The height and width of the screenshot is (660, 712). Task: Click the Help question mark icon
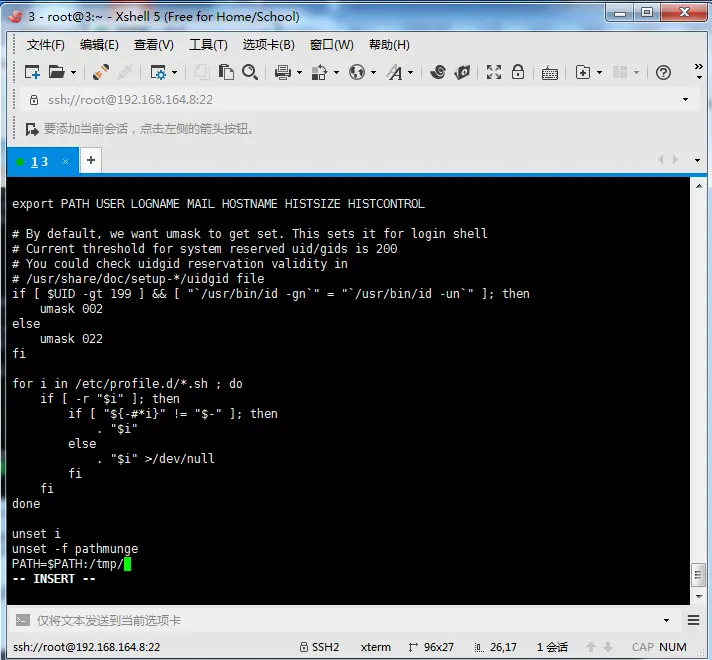[663, 72]
